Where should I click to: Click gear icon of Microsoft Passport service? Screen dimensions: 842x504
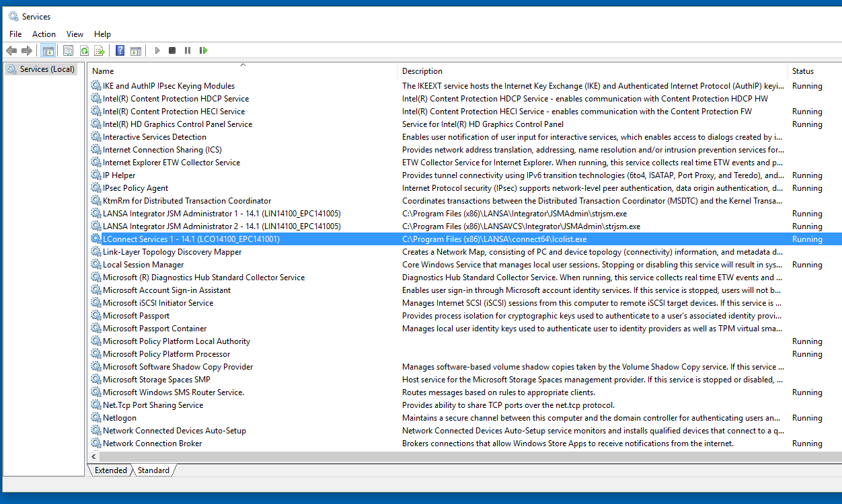click(96, 316)
